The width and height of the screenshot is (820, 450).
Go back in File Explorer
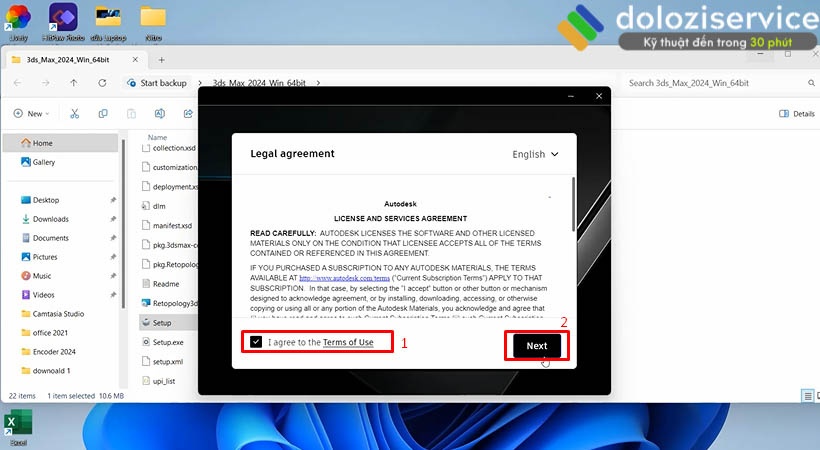pos(17,83)
